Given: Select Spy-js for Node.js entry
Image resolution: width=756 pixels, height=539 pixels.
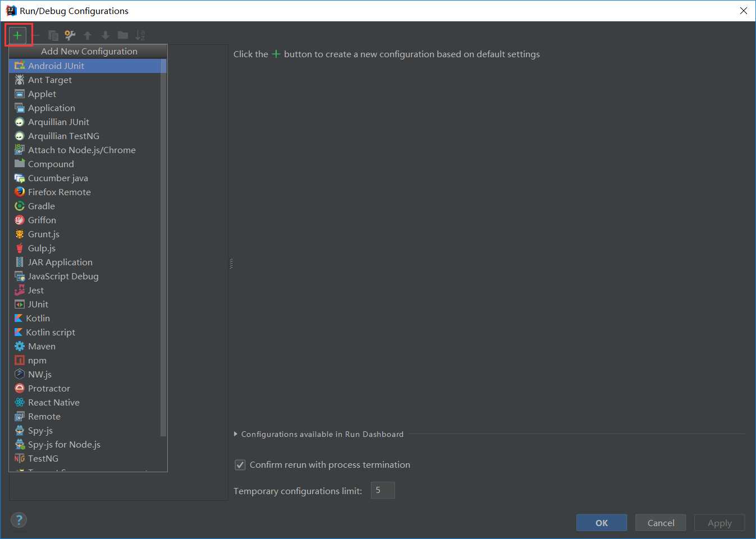Looking at the screenshot, I should coord(85,444).
